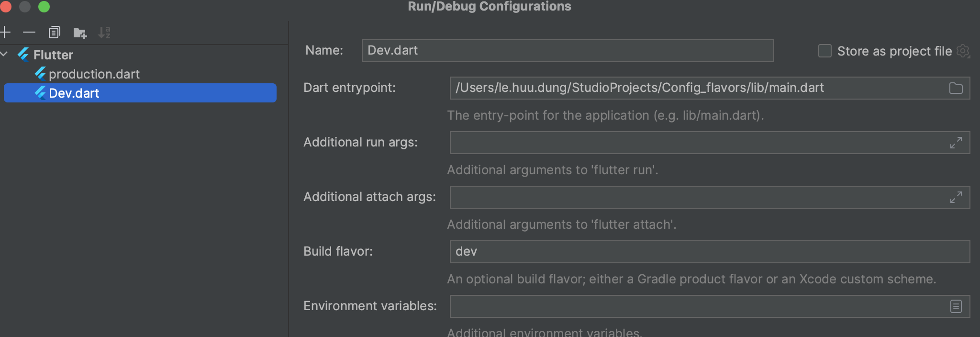Browse for Dart entrypoint using folder icon

click(x=956, y=88)
